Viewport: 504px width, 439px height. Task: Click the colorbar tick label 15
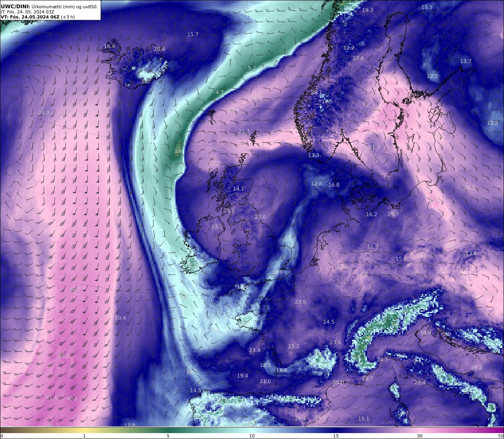(336, 436)
